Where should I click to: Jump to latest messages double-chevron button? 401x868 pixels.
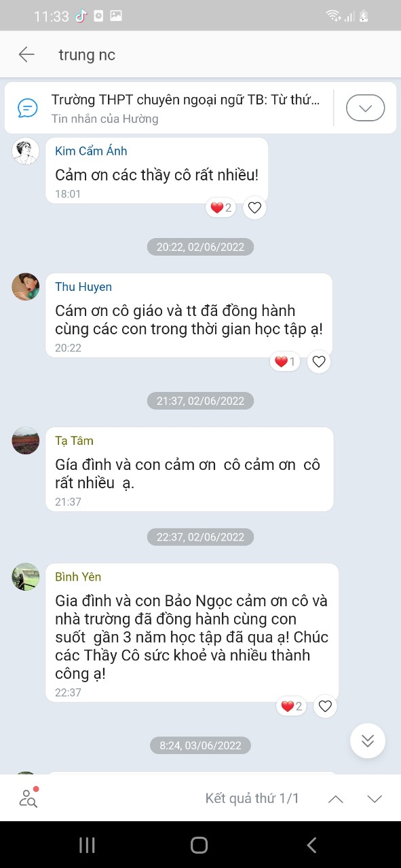(368, 741)
